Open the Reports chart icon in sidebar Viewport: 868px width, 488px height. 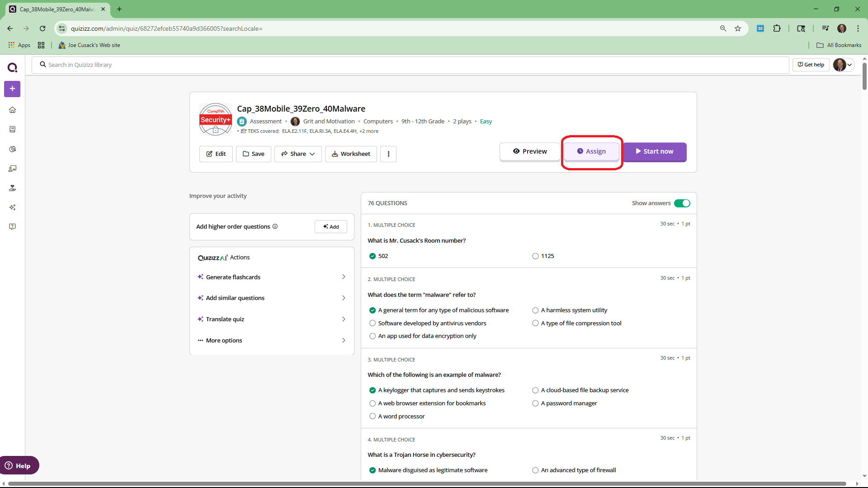click(x=12, y=149)
